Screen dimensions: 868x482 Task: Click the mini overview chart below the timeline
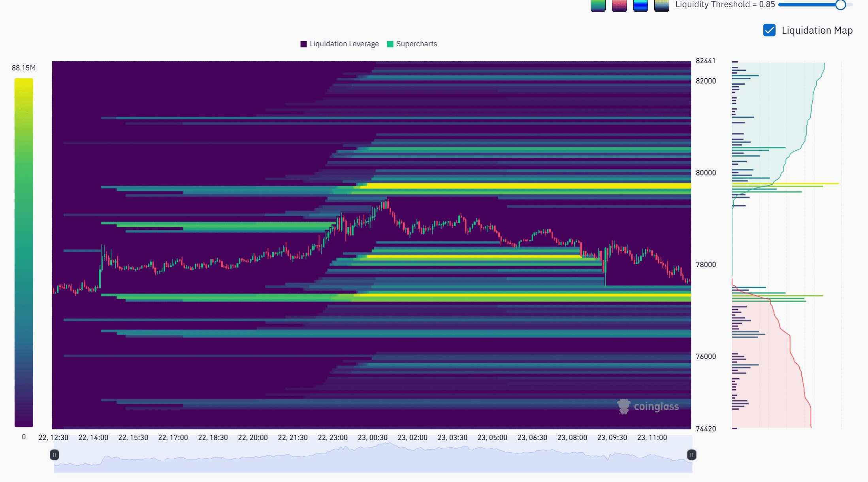pos(373,459)
